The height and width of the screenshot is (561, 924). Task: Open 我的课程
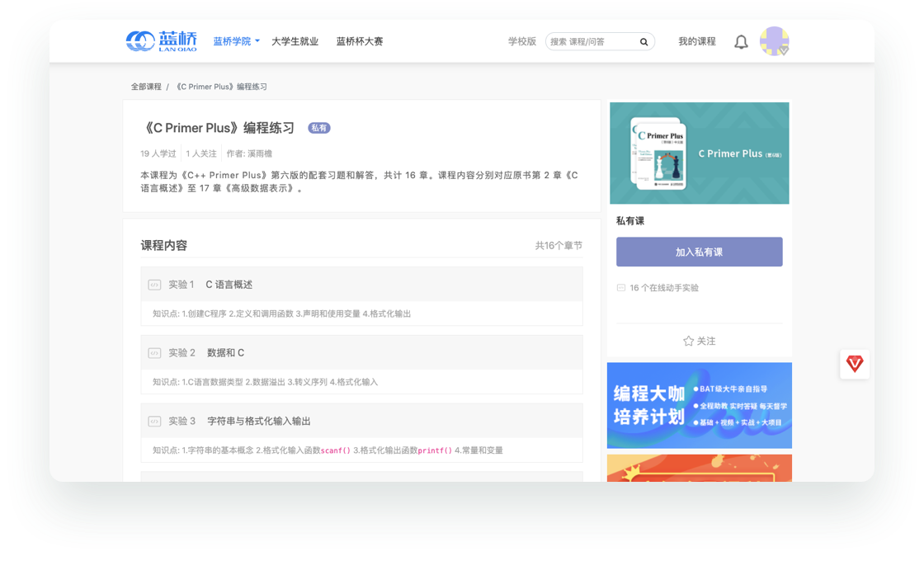coord(697,41)
